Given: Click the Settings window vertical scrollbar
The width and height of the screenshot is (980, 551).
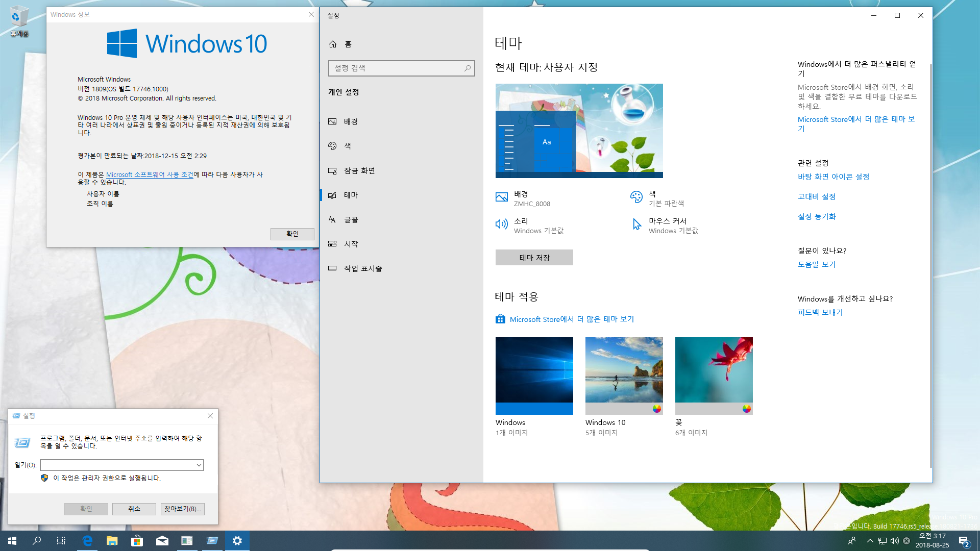Looking at the screenshot, I should 930,265.
